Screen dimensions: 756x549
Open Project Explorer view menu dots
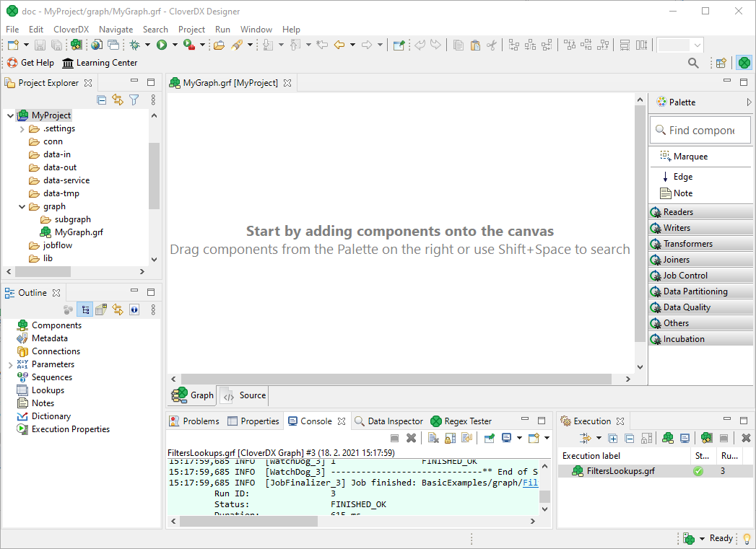coord(153,100)
